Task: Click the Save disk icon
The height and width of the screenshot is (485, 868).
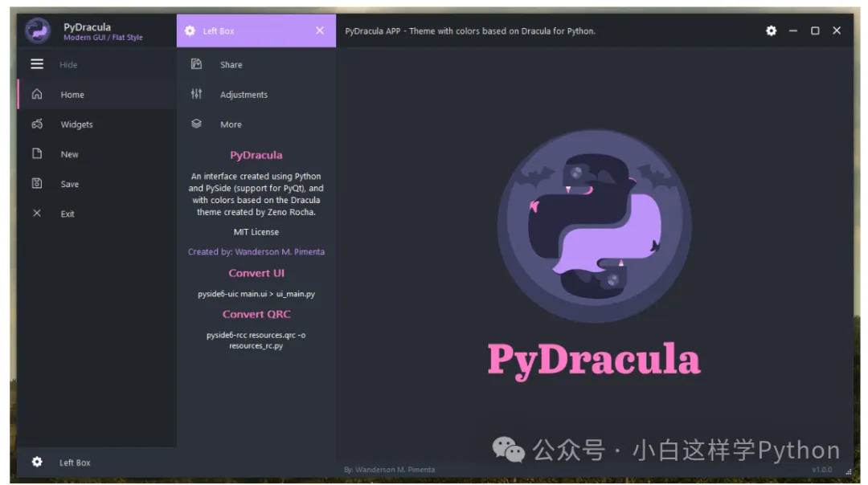Action: tap(37, 183)
